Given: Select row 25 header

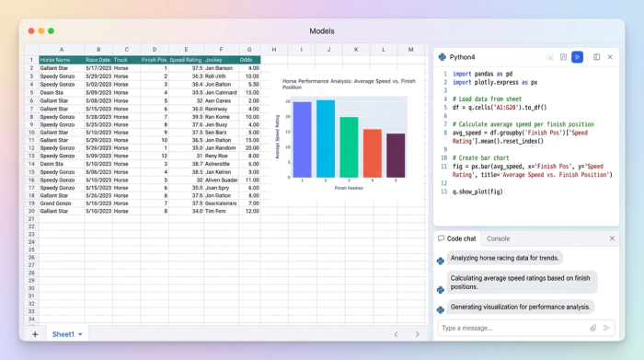Looking at the screenshot, I should point(31,250).
